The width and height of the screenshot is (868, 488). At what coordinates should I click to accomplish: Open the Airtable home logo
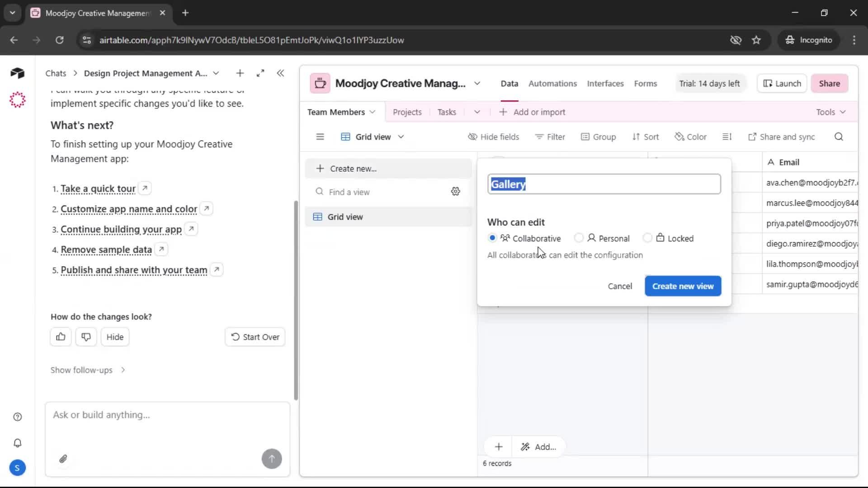click(x=17, y=73)
